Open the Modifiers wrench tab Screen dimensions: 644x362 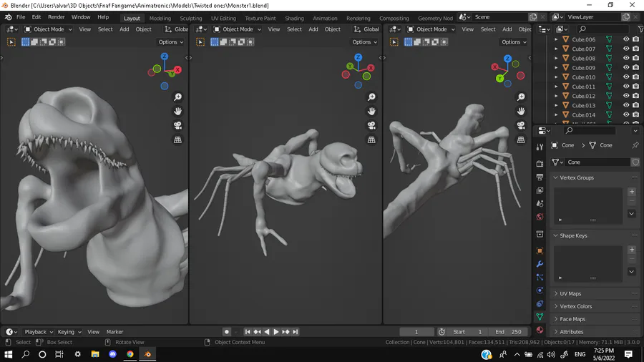tap(540, 264)
